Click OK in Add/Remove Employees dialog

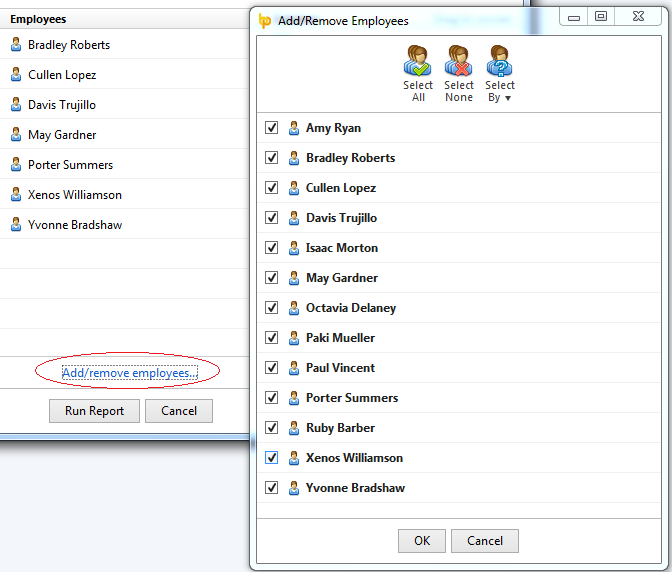tap(422, 541)
